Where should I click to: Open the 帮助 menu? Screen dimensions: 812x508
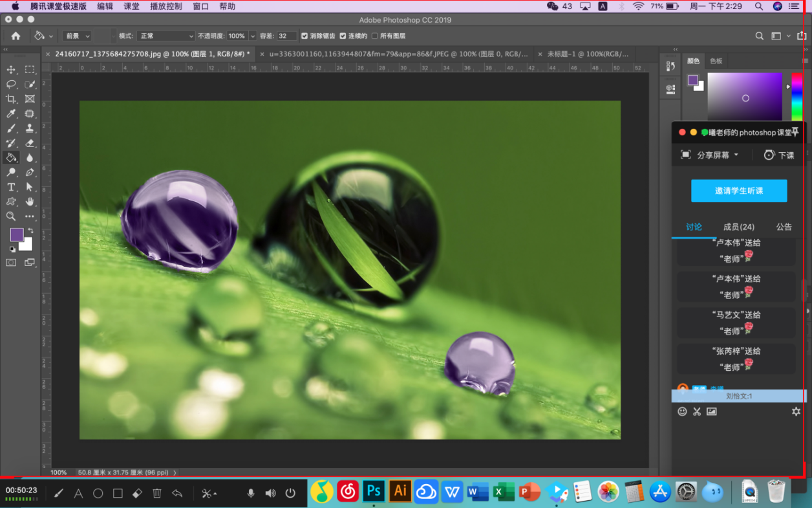(x=227, y=6)
